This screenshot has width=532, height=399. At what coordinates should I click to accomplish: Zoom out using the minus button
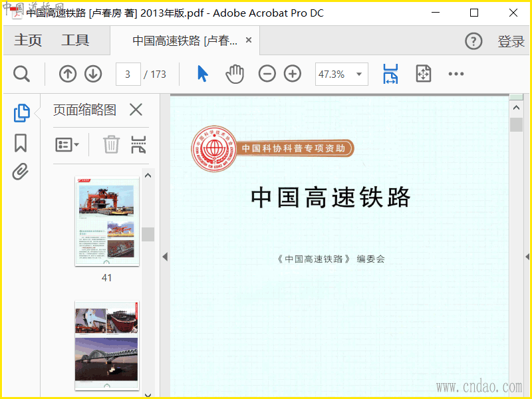pos(267,74)
